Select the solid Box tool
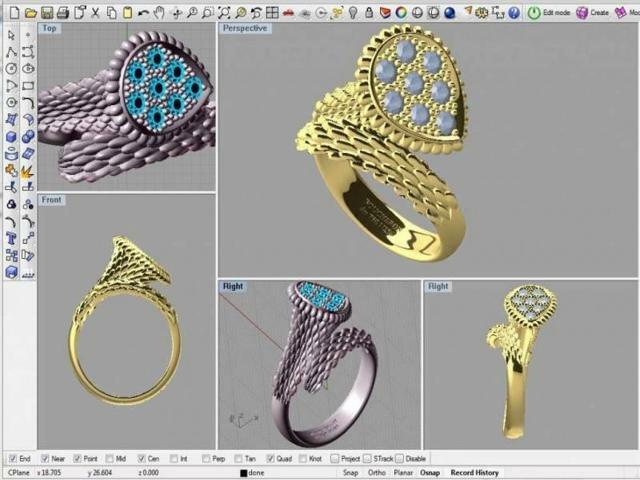Screen dimensions: 640x480 pos(11,137)
